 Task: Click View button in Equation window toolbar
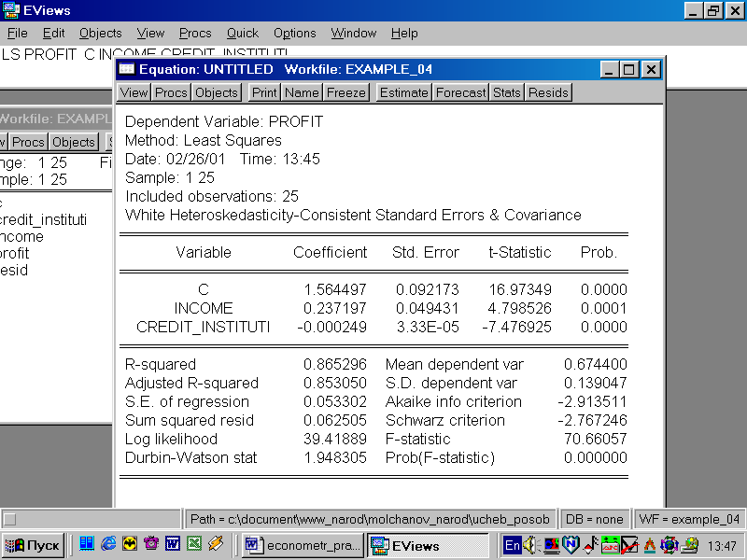[134, 92]
